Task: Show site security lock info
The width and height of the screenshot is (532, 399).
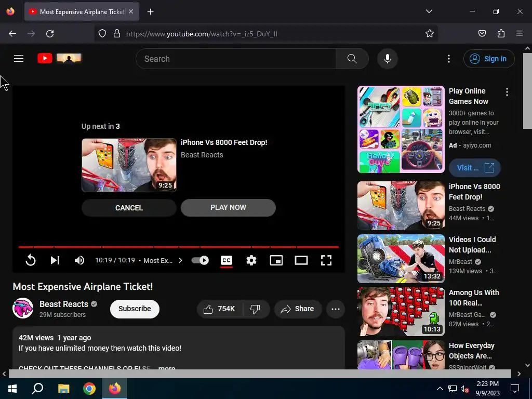Action: (117, 34)
